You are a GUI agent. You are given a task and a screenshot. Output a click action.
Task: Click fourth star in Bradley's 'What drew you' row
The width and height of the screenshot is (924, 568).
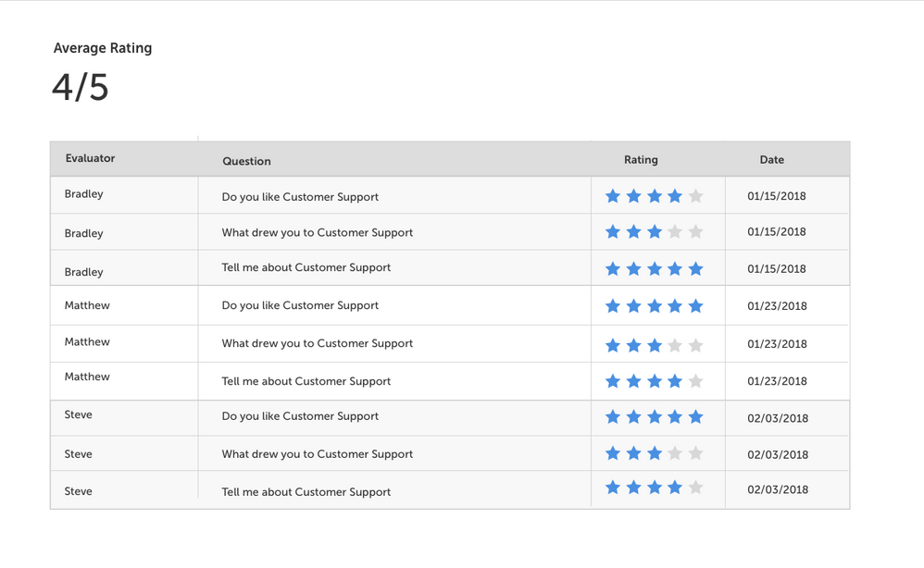(x=675, y=232)
